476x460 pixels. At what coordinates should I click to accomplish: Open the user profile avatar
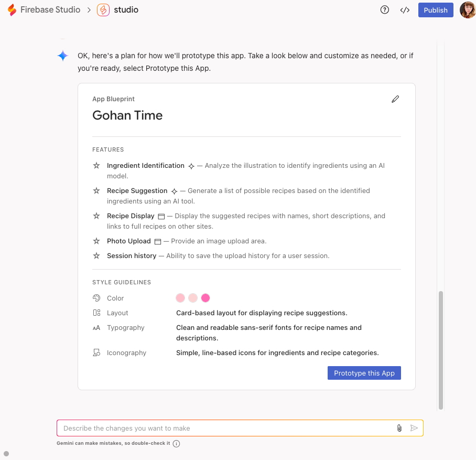(467, 10)
